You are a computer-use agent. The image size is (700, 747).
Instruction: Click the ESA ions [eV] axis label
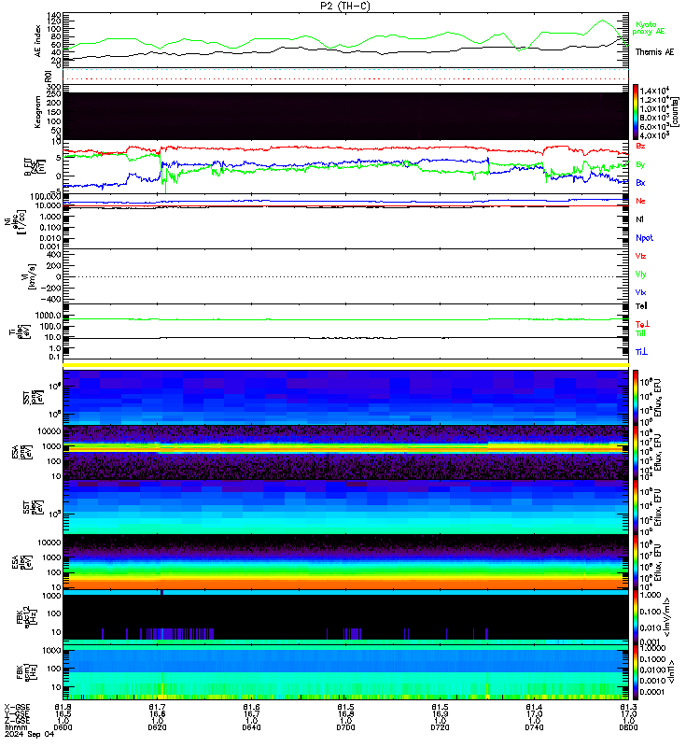pyautogui.click(x=22, y=452)
